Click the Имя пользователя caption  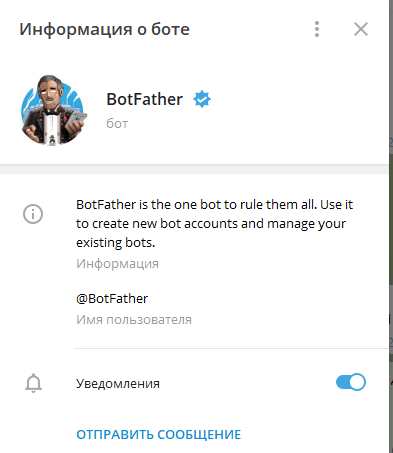point(134,320)
